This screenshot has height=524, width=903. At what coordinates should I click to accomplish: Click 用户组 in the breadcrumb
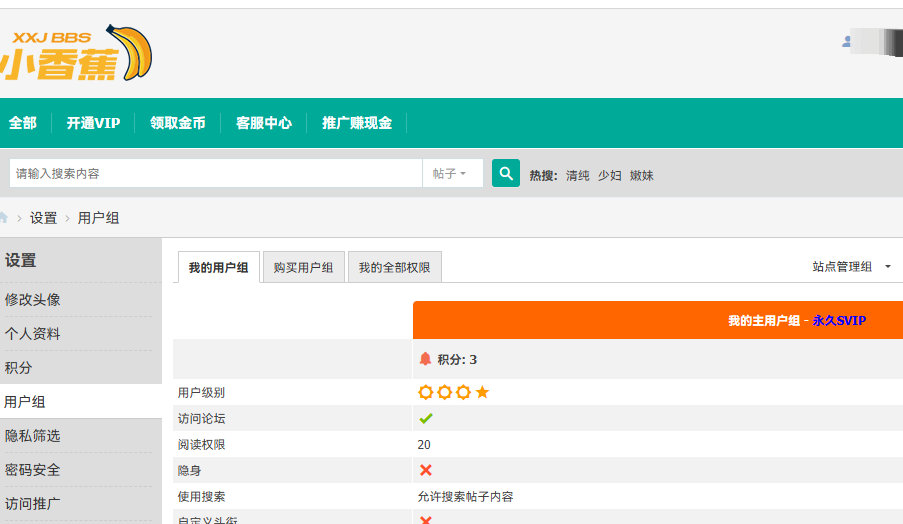(98, 218)
